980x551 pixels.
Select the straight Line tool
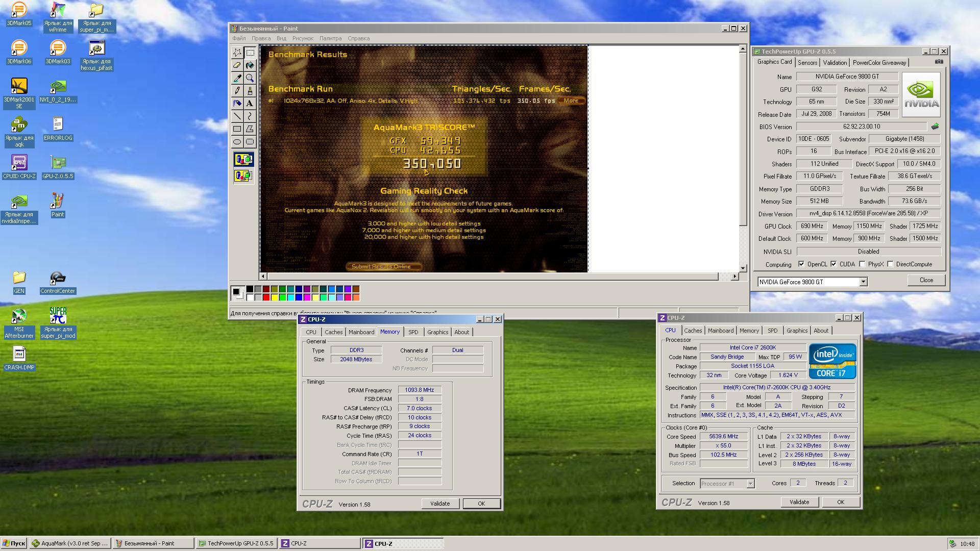[237, 116]
